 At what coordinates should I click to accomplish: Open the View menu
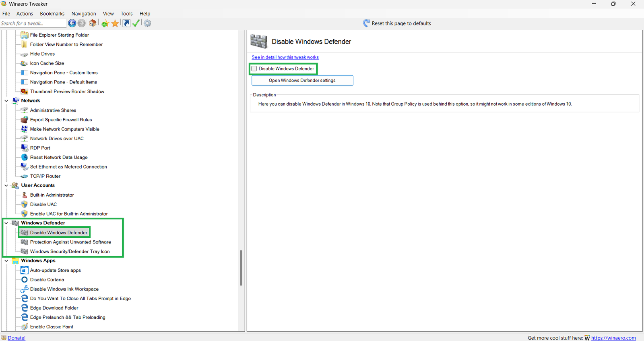(108, 13)
